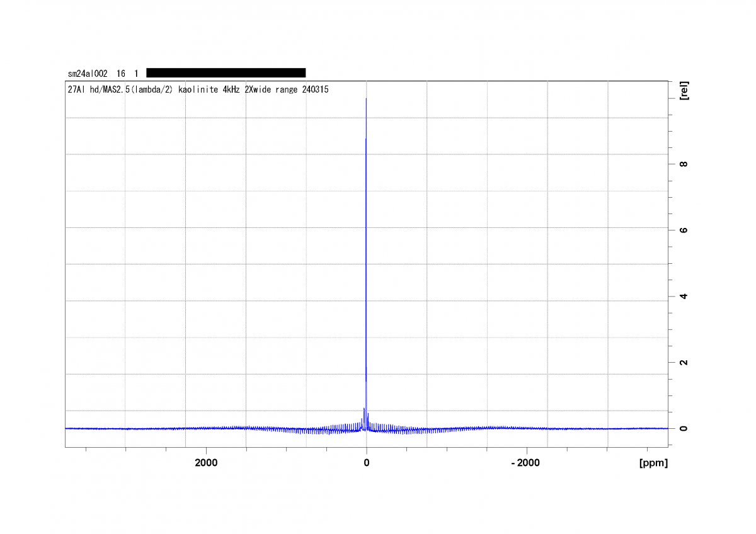Screen dimensions: 756x534
Task: Click the y-axis value 4
Action: tap(684, 297)
